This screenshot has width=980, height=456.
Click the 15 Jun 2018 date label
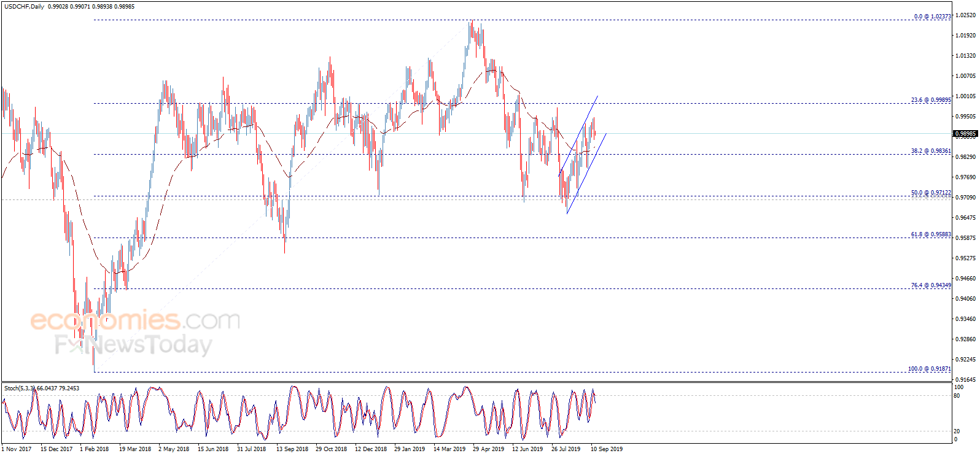tap(213, 449)
